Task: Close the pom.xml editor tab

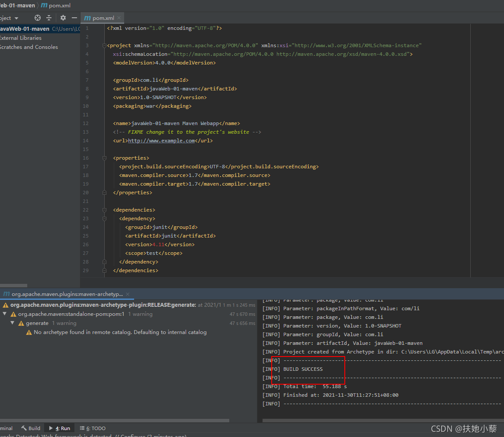Action: pos(119,18)
